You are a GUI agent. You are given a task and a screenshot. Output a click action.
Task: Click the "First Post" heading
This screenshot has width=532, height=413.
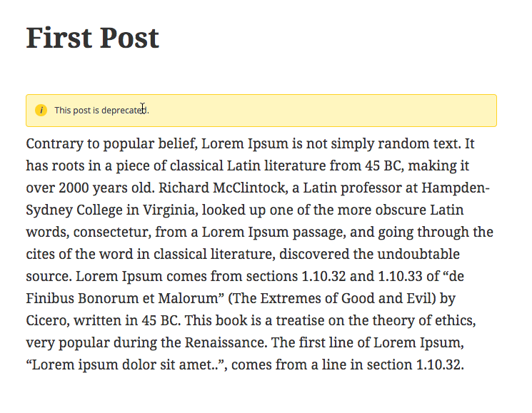click(x=93, y=38)
